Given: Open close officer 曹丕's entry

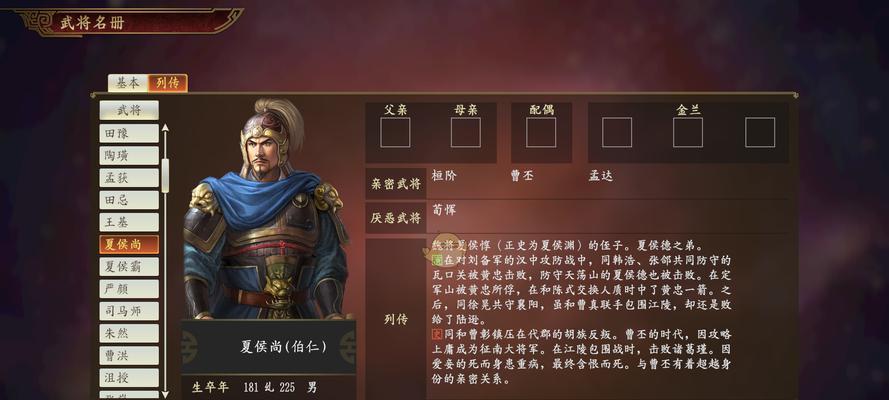Looking at the screenshot, I should pos(522,176).
